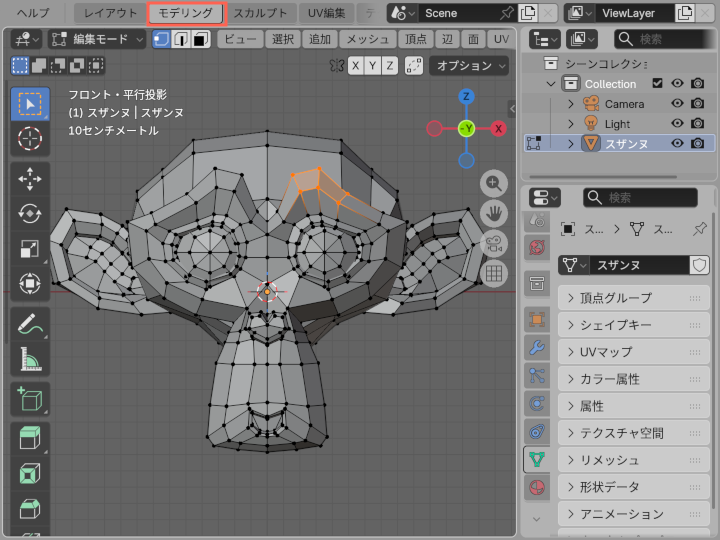Uncheck the Collection exclude checkbox
The width and height of the screenshot is (720, 540).
[657, 84]
